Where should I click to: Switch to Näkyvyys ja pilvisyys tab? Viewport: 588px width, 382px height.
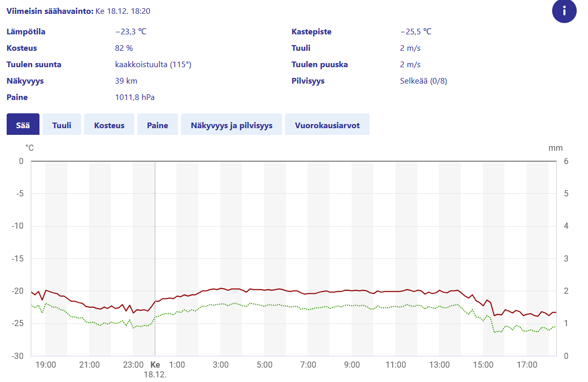(231, 125)
